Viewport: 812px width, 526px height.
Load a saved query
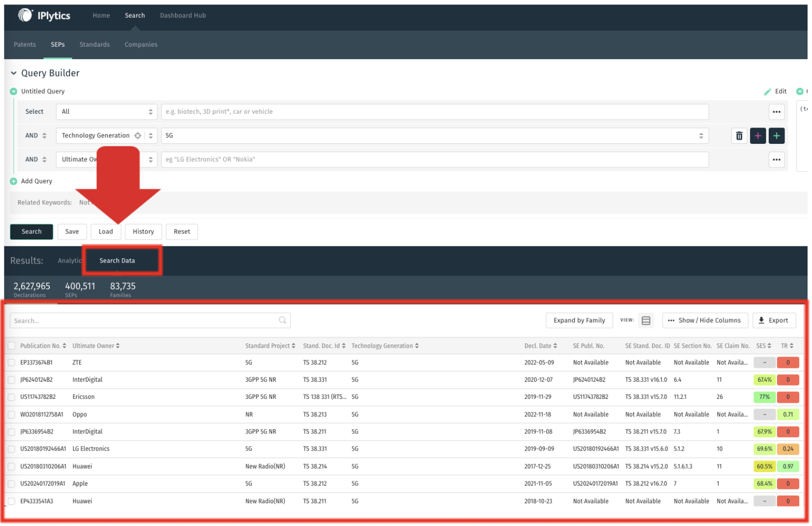click(106, 231)
